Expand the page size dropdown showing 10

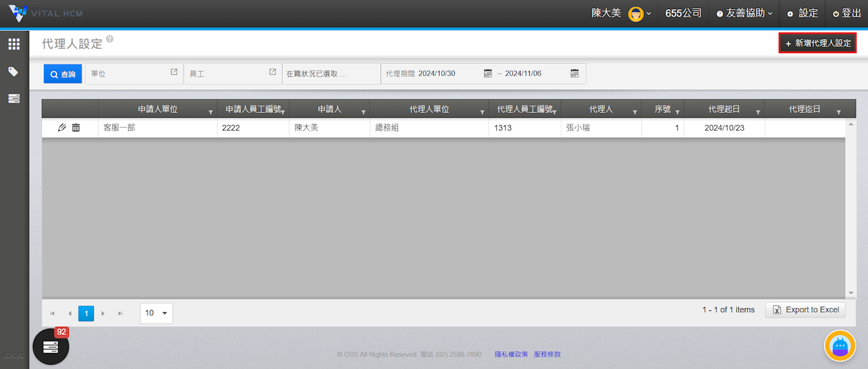coord(156,313)
